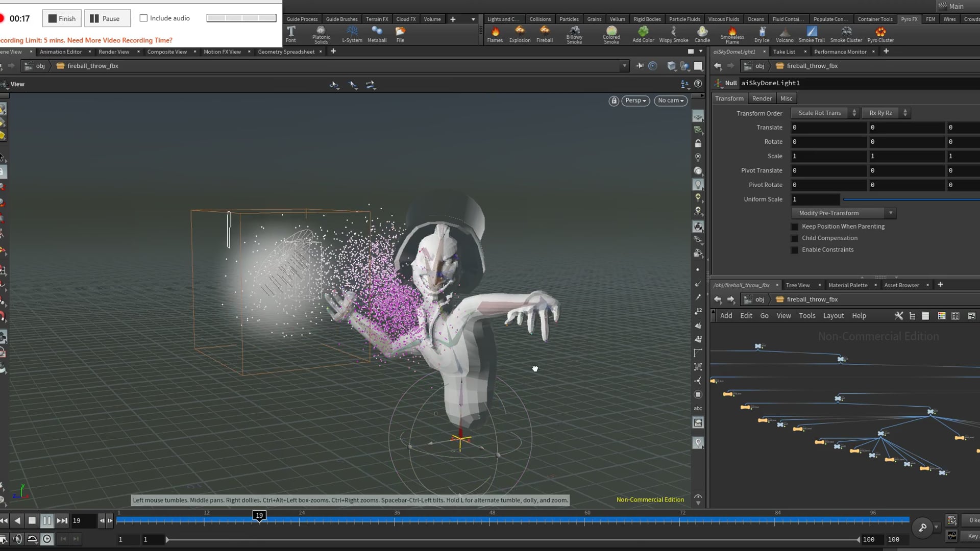Switch to the Render parameter tab
The height and width of the screenshot is (551, 980).
pos(762,98)
